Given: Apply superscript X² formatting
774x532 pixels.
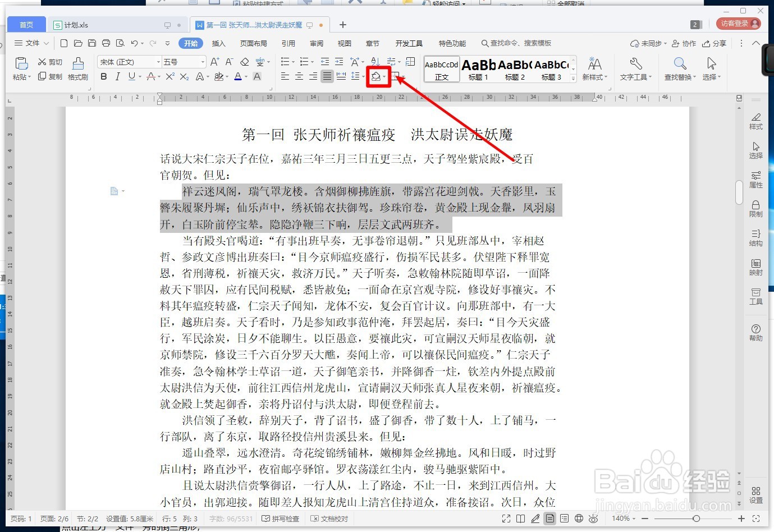Looking at the screenshot, I should point(170,76).
